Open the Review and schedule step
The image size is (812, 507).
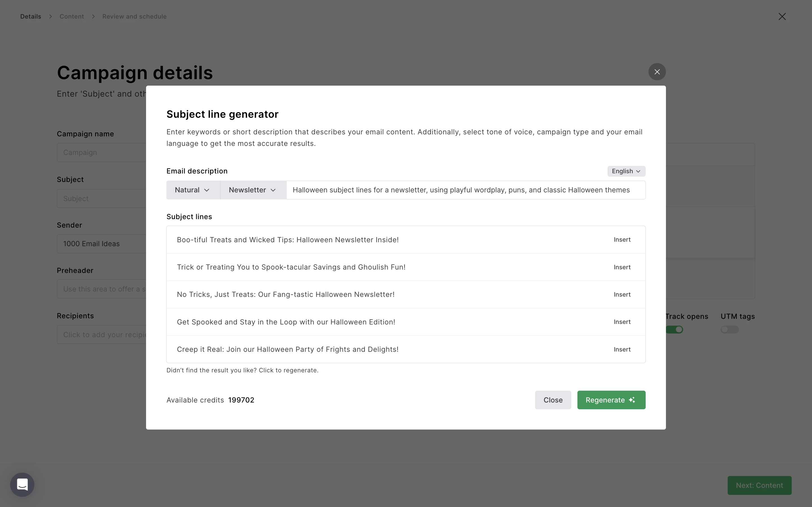point(134,16)
